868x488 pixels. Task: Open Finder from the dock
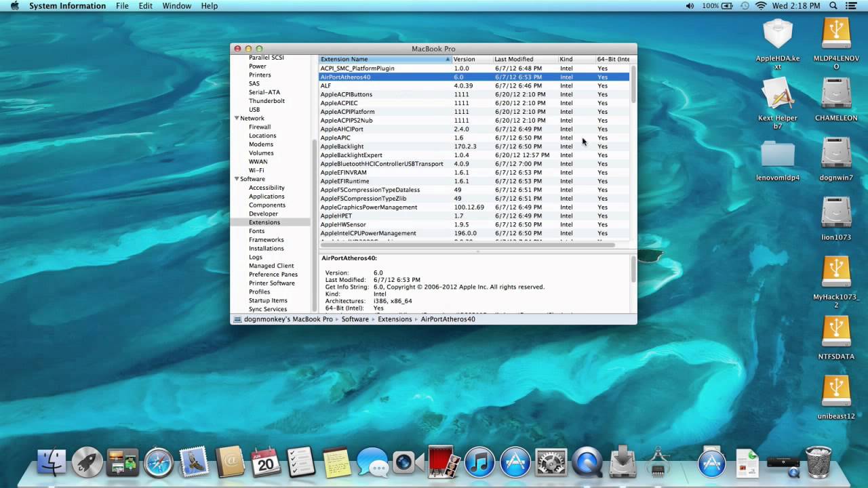click(x=51, y=463)
